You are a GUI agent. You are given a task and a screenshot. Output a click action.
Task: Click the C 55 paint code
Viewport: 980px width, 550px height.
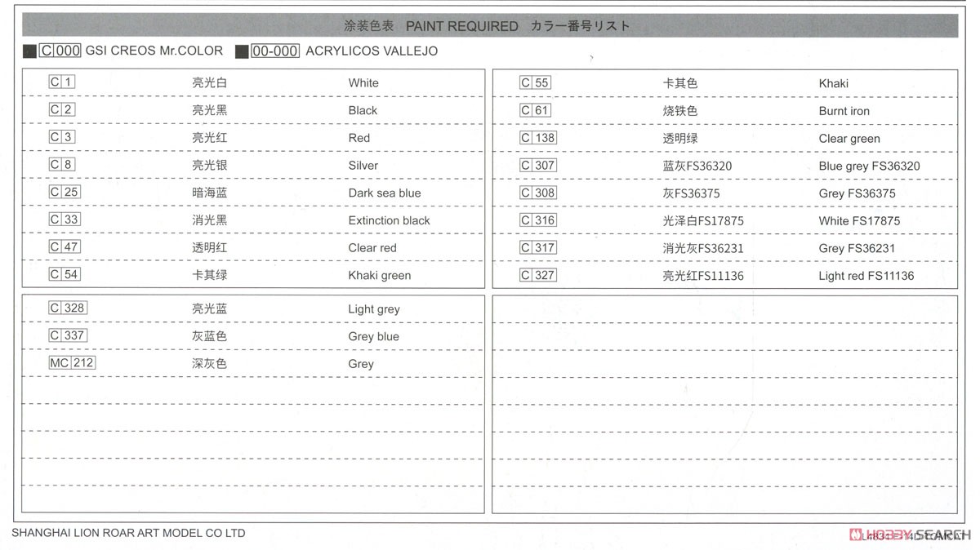click(536, 82)
